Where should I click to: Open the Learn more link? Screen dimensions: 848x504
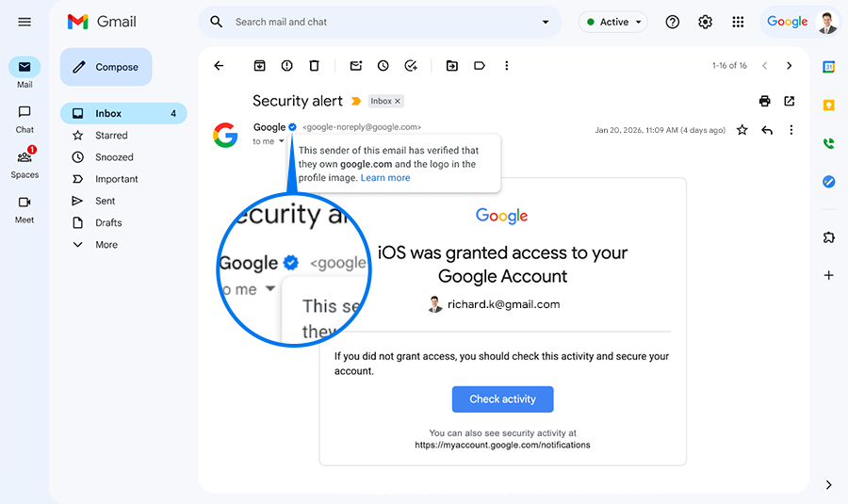[385, 177]
